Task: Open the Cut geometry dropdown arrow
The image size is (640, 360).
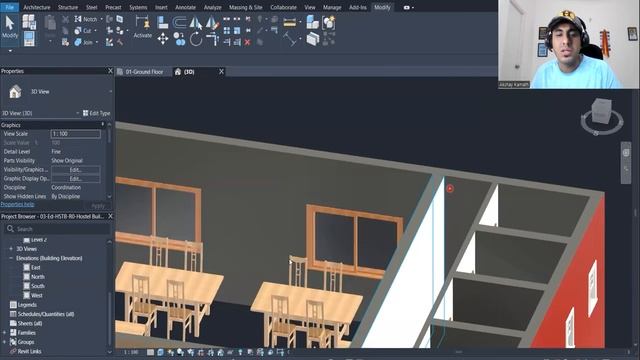Action: (x=96, y=31)
